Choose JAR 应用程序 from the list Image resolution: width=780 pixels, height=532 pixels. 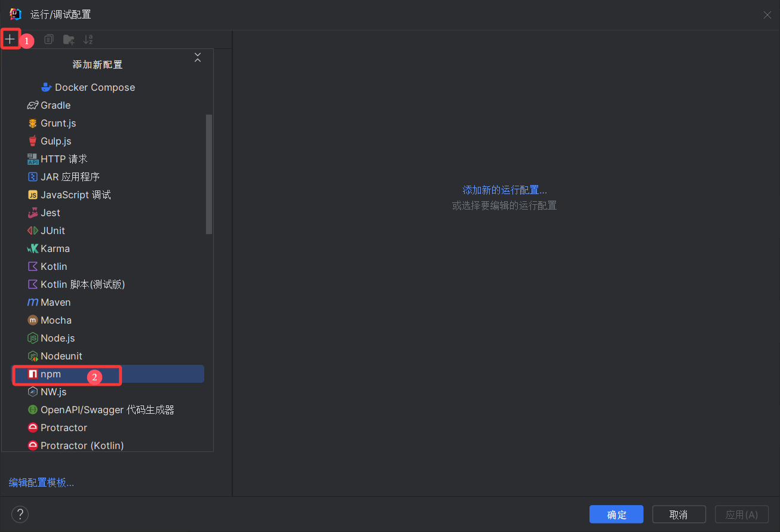tap(70, 177)
